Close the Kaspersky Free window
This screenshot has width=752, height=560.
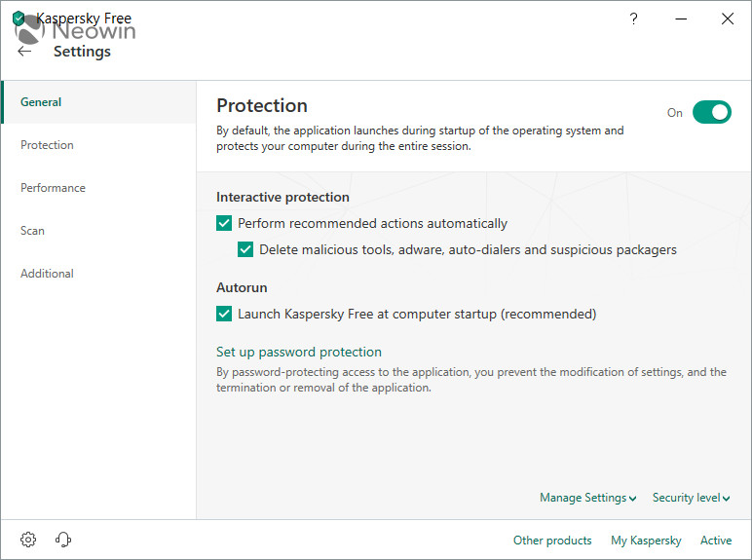tap(727, 19)
